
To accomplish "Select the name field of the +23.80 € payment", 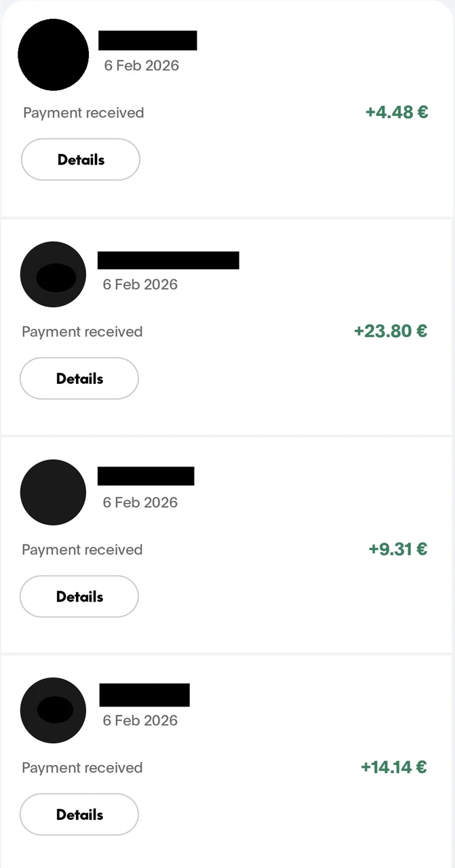I will 169,260.
